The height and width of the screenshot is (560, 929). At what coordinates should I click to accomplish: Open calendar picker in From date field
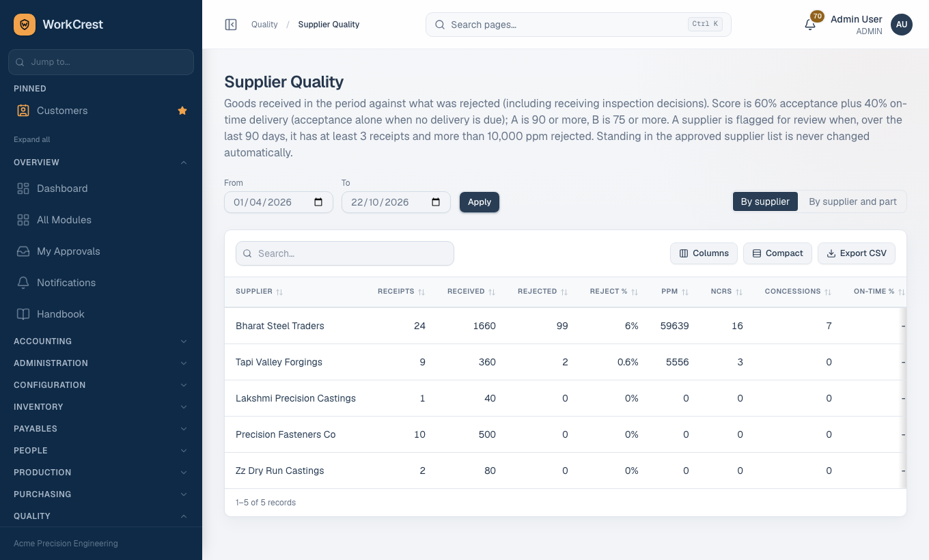tap(318, 202)
